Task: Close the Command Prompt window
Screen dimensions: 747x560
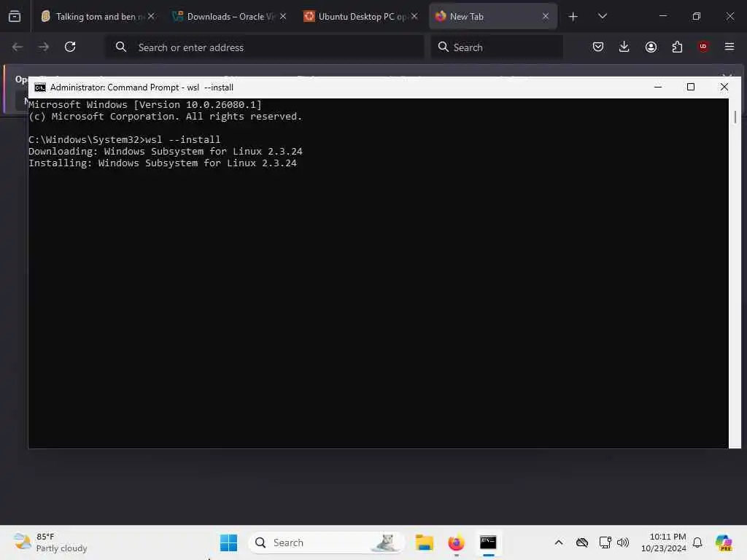Action: (724, 87)
